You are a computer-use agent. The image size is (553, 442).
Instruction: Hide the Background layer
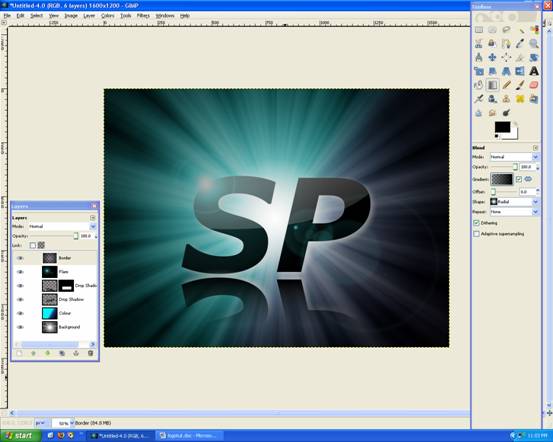(x=20, y=327)
